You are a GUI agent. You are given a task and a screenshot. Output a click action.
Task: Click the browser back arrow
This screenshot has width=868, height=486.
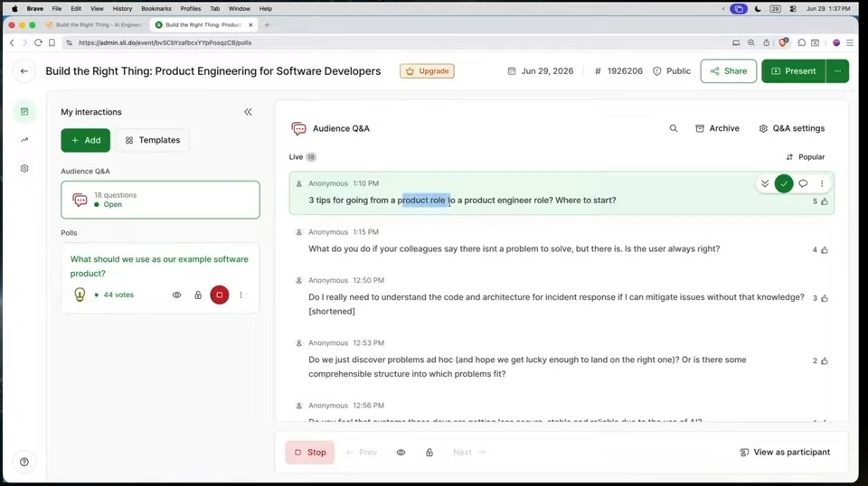point(12,42)
